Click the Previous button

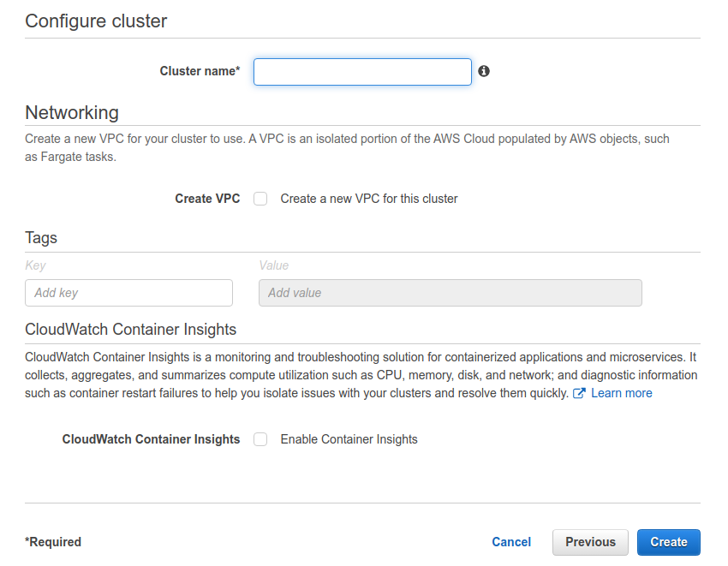[x=590, y=542]
